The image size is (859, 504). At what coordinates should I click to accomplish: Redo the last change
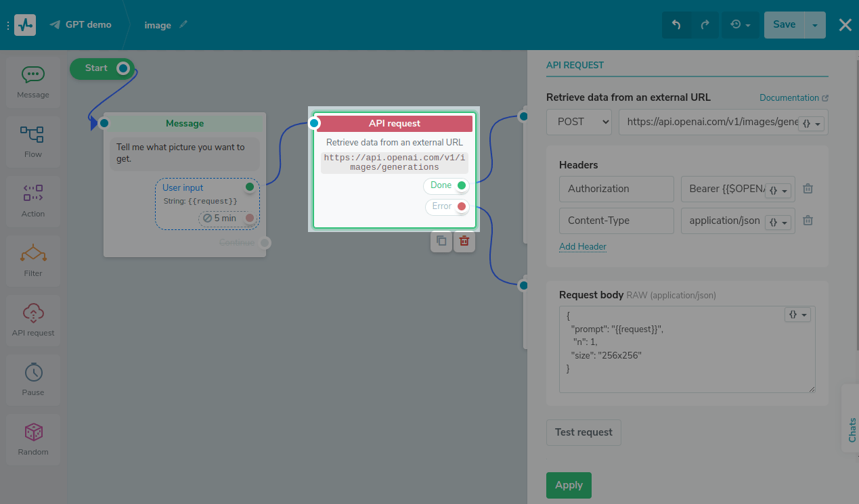tap(705, 24)
